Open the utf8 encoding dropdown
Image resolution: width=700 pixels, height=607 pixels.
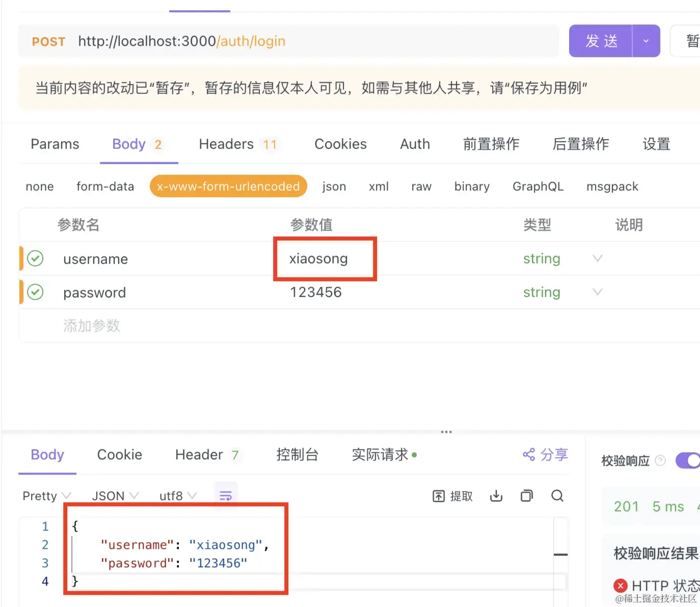coord(178,496)
